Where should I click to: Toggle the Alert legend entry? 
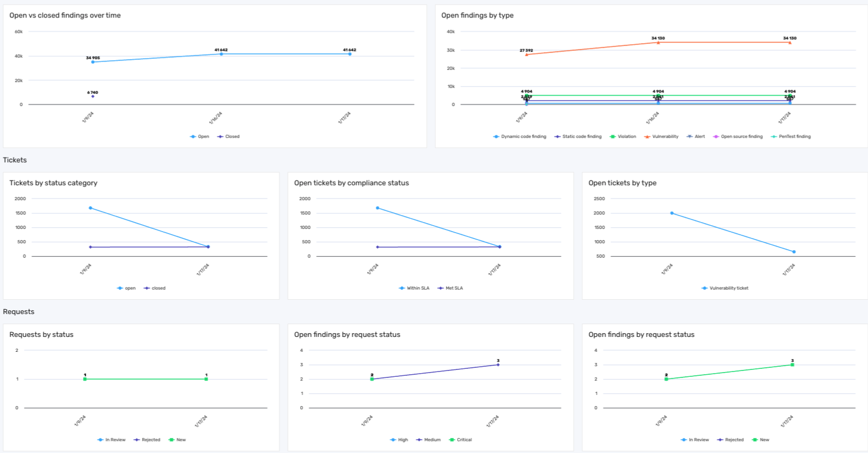tap(696, 137)
